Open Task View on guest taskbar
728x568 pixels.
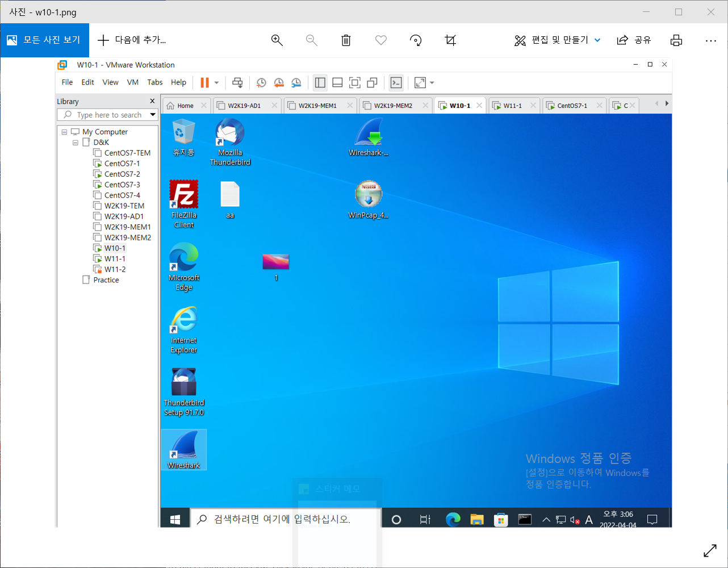point(425,519)
